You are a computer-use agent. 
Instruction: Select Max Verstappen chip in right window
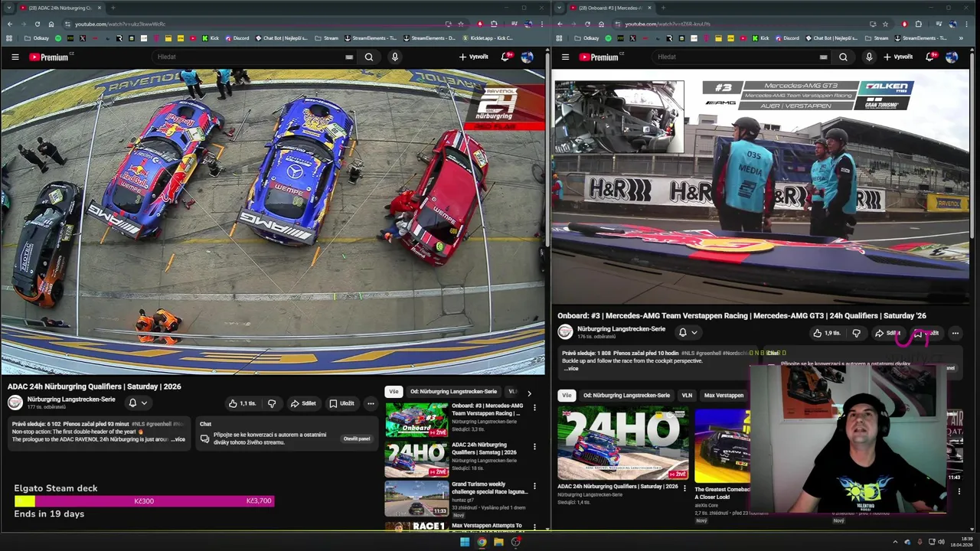724,396
